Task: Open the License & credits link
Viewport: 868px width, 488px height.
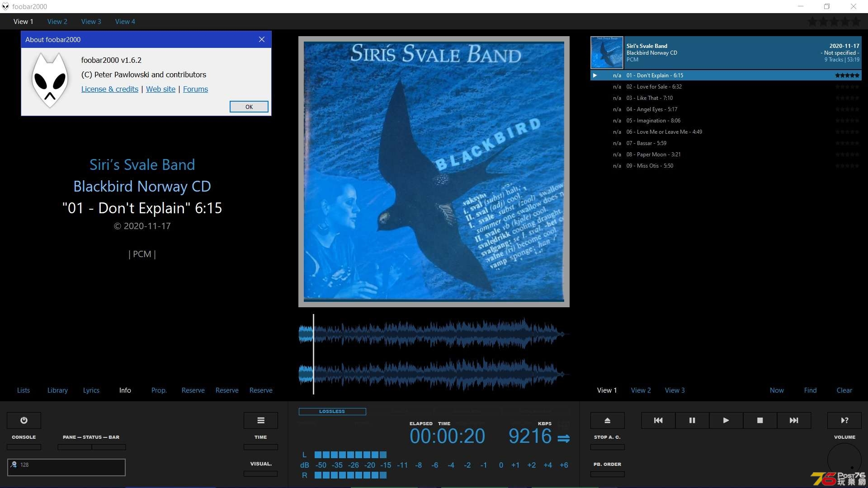Action: 110,89
